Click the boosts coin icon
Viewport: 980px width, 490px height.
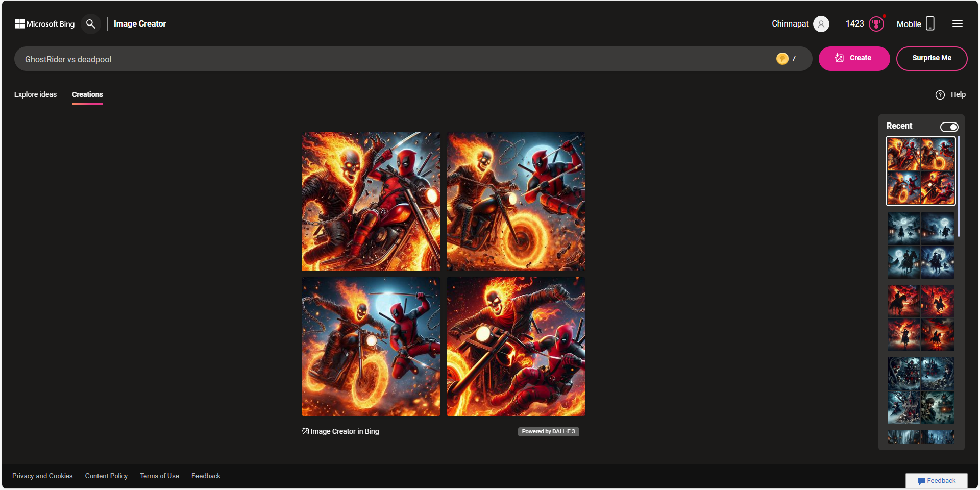pyautogui.click(x=782, y=59)
